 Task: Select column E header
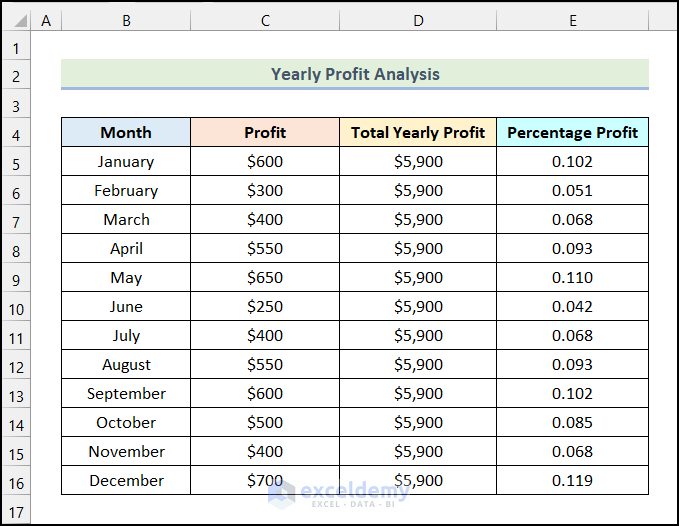point(572,20)
